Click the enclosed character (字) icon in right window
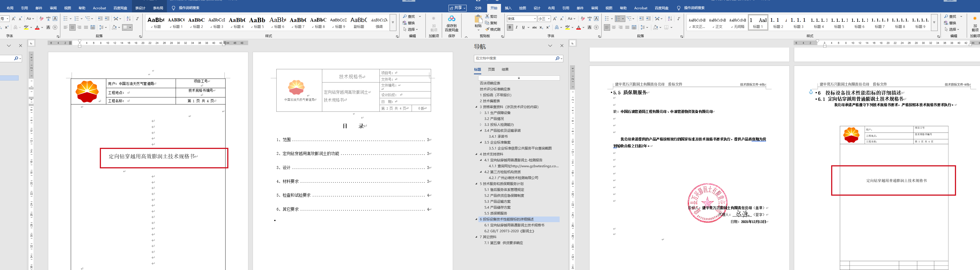The width and height of the screenshot is (980, 270). [596, 27]
